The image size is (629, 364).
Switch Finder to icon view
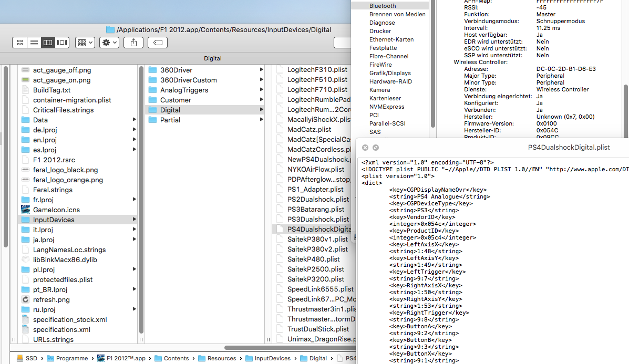[x=19, y=43]
